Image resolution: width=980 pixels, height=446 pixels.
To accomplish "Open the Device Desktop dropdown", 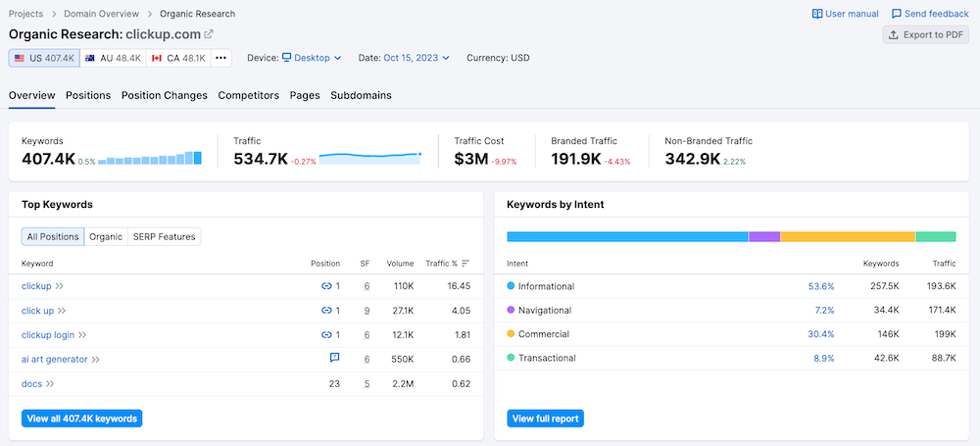I will pos(312,58).
